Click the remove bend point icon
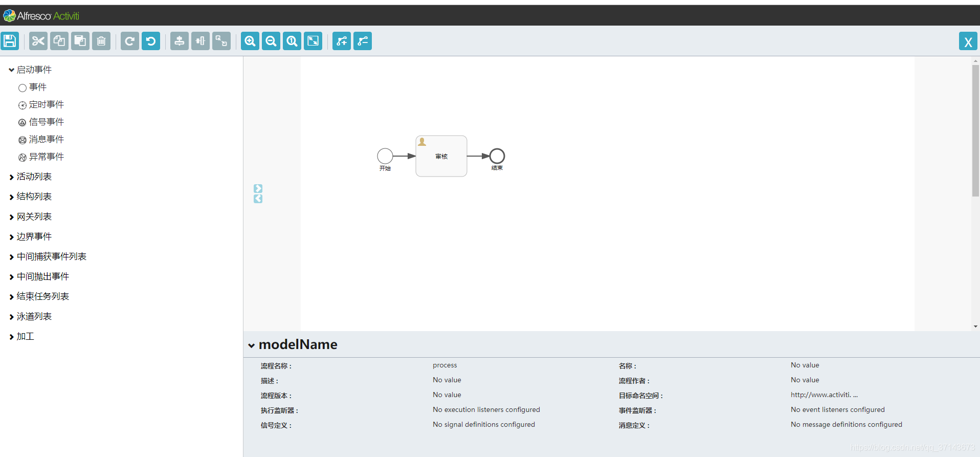 [363, 41]
